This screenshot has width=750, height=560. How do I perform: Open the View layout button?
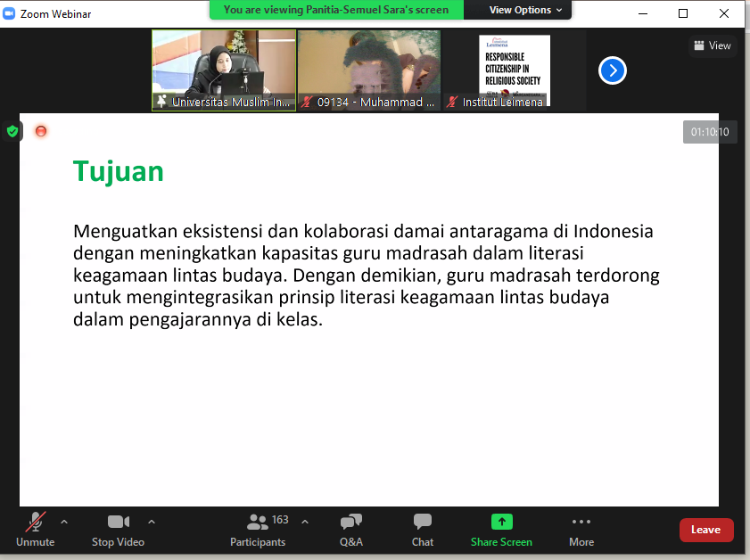[x=713, y=45]
